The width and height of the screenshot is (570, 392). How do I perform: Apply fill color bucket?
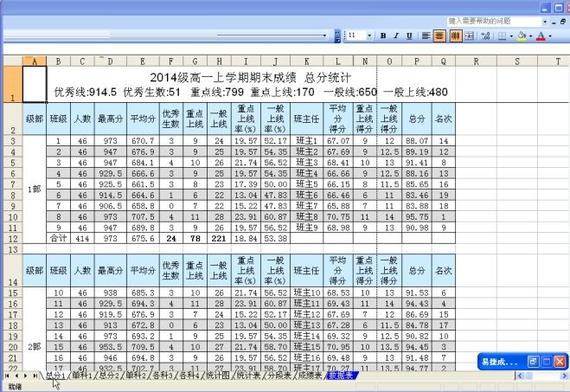point(521,36)
